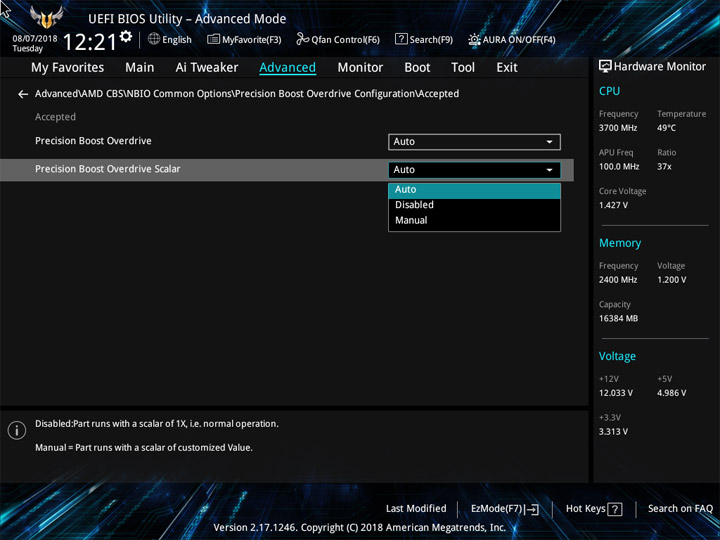
Task: Click the Precision Boost Overdrive Scalar combo box
Action: tap(474, 170)
